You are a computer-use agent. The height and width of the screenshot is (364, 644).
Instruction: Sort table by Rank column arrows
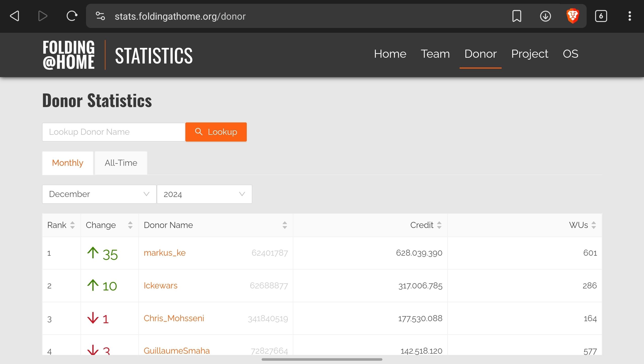tap(72, 225)
